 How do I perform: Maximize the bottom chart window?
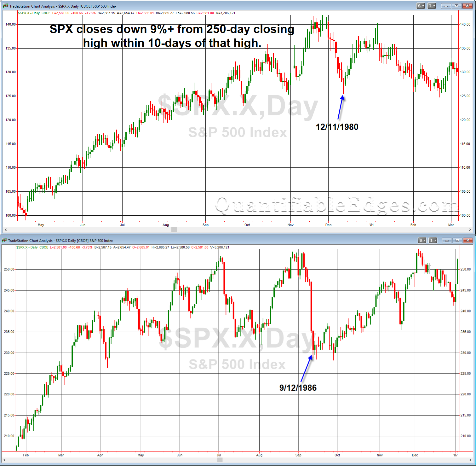tap(457, 241)
